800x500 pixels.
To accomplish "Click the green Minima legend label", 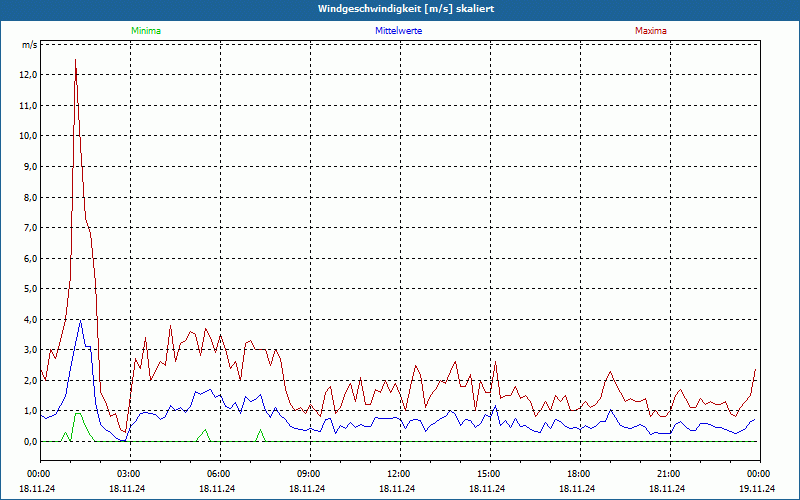I will (x=146, y=31).
